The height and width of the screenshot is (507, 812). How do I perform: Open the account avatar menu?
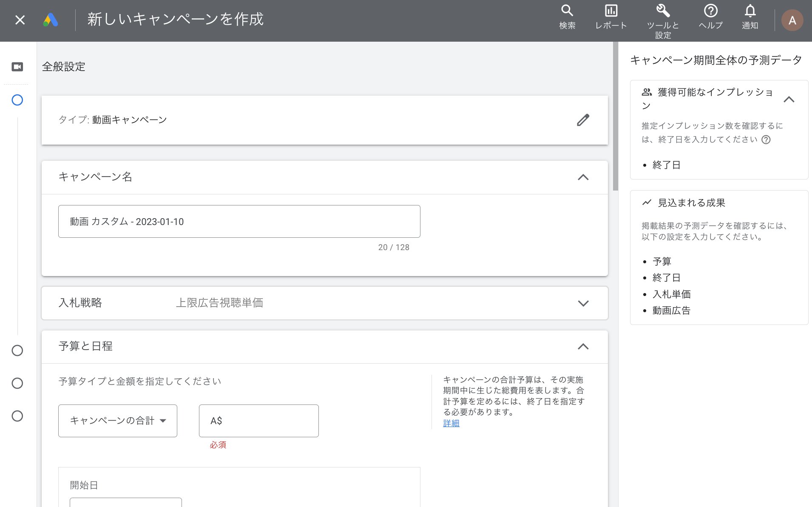click(792, 20)
